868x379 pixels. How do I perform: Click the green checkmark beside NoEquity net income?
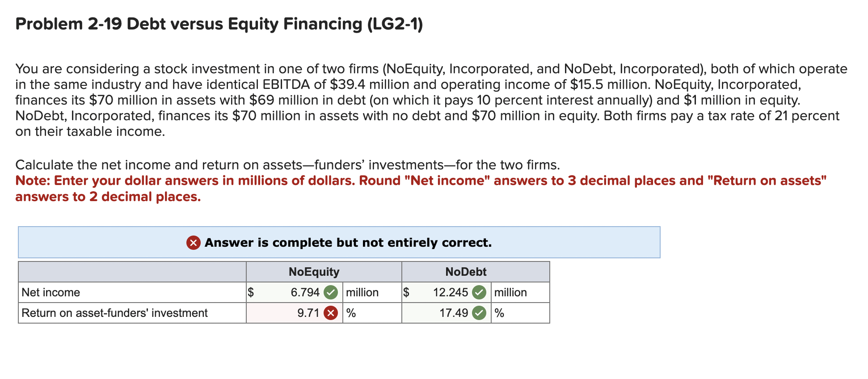330,292
